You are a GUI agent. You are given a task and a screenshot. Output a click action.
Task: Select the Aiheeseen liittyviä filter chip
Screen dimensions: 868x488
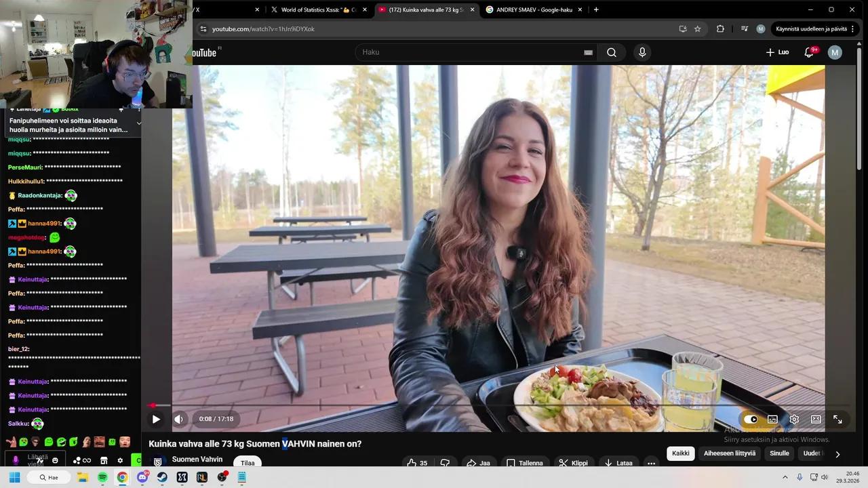click(730, 453)
